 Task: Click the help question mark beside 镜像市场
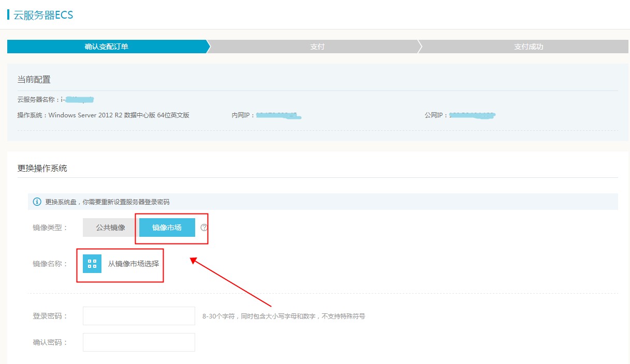(x=204, y=228)
